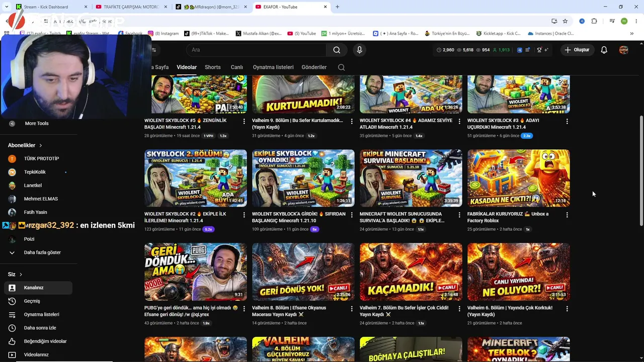This screenshot has width=644, height=362.
Task: Open Oynatma listeleri in the sidebar
Action: [41, 314]
